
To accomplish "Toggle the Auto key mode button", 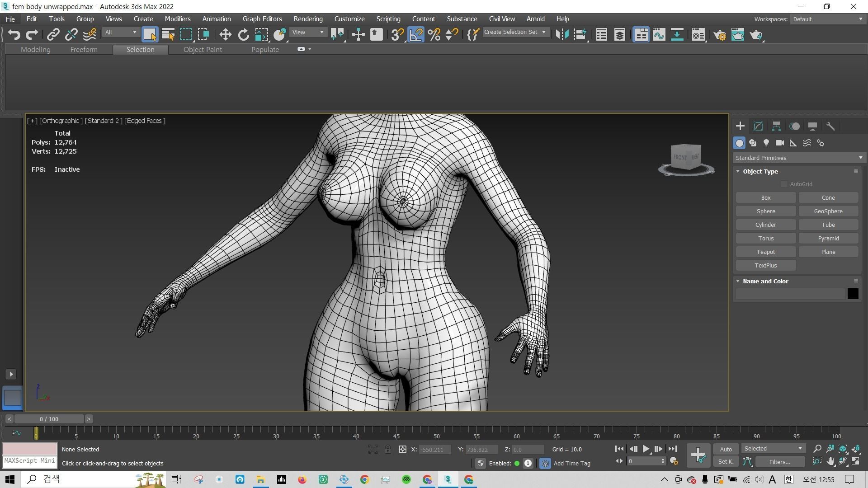I will click(726, 449).
